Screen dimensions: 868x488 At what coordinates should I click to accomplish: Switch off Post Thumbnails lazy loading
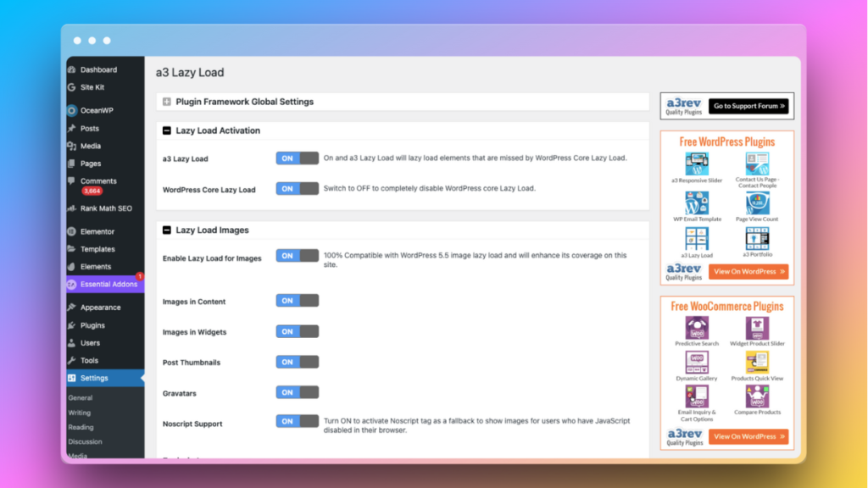298,362
